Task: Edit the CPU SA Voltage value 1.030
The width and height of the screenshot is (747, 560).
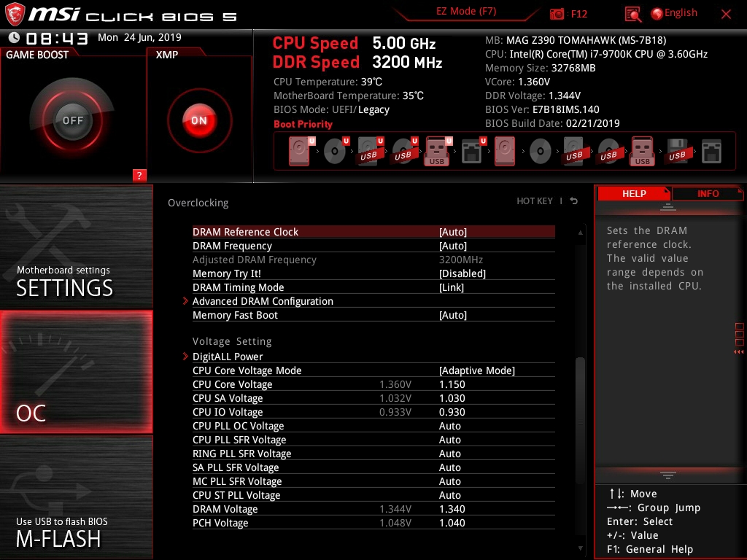Action: 452,398
